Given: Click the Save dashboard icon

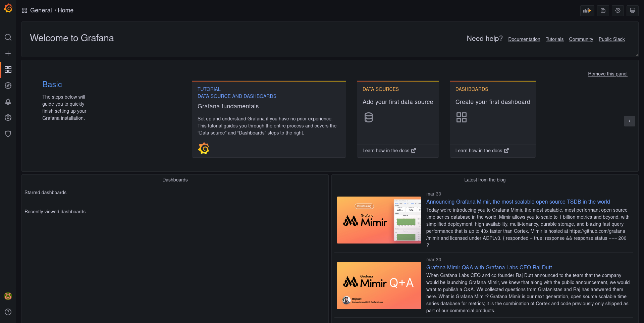Looking at the screenshot, I should pyautogui.click(x=603, y=10).
